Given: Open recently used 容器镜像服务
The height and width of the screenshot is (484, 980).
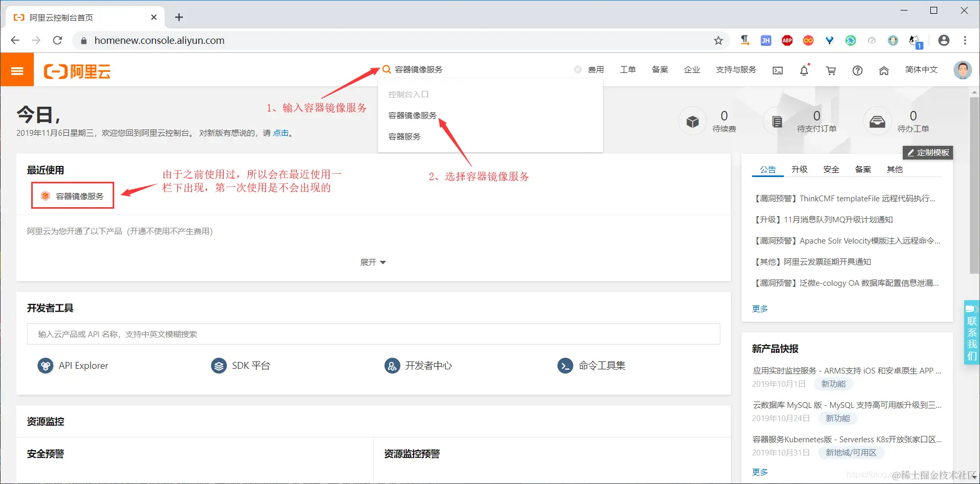Looking at the screenshot, I should point(73,196).
